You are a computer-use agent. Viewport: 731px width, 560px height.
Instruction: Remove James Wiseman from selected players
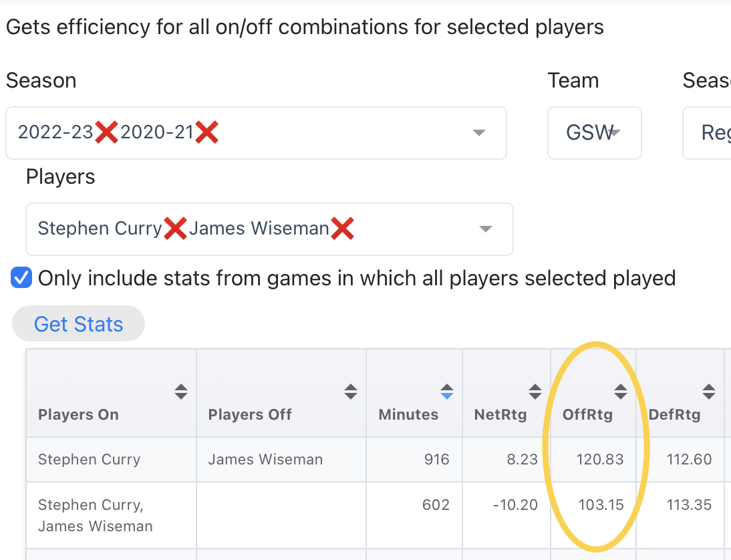click(x=342, y=229)
